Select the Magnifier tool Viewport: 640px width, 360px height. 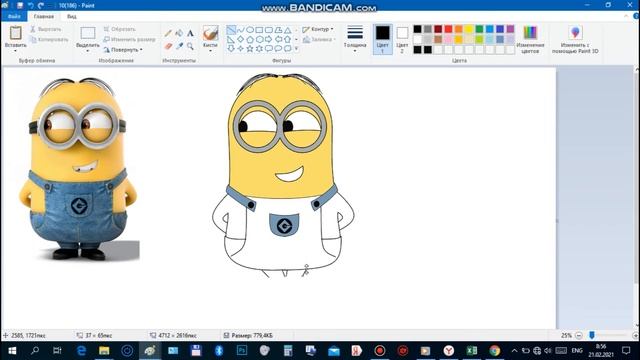190,46
